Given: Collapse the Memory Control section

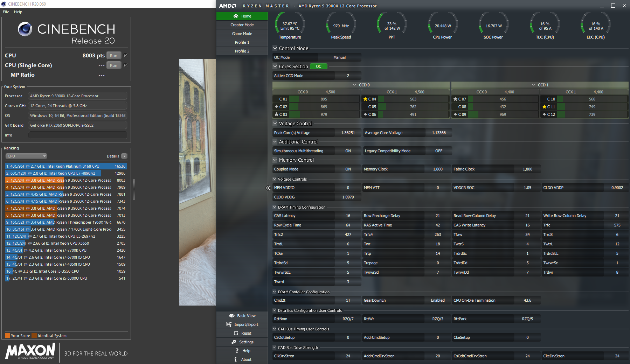Looking at the screenshot, I should pos(275,160).
